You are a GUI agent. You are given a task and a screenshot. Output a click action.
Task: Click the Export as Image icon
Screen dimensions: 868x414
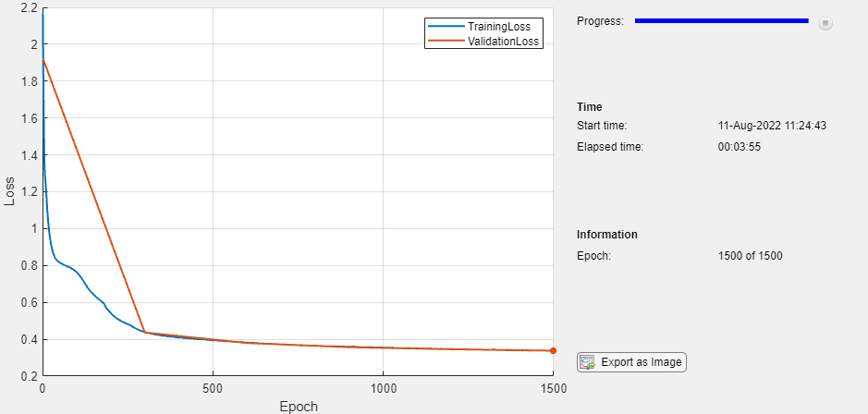pos(587,362)
